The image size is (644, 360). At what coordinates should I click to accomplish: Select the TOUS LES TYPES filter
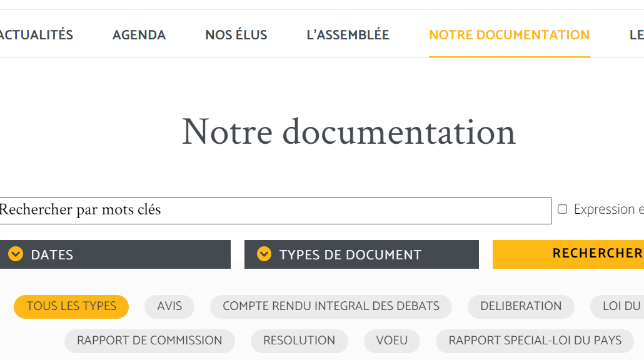(x=71, y=307)
